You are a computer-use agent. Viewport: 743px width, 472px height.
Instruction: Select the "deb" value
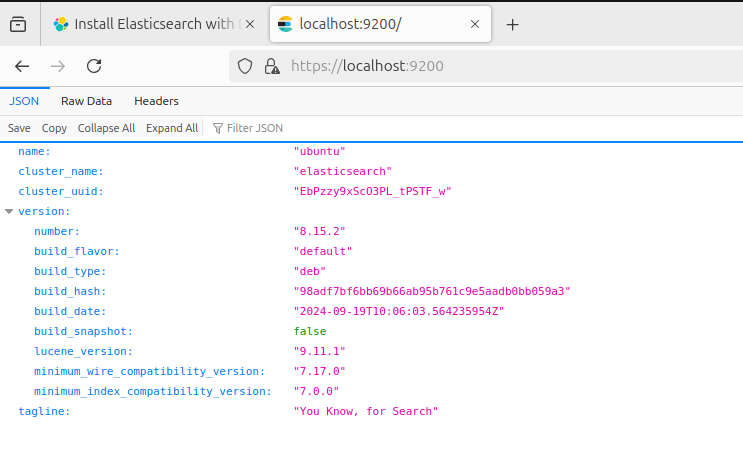[x=309, y=271]
